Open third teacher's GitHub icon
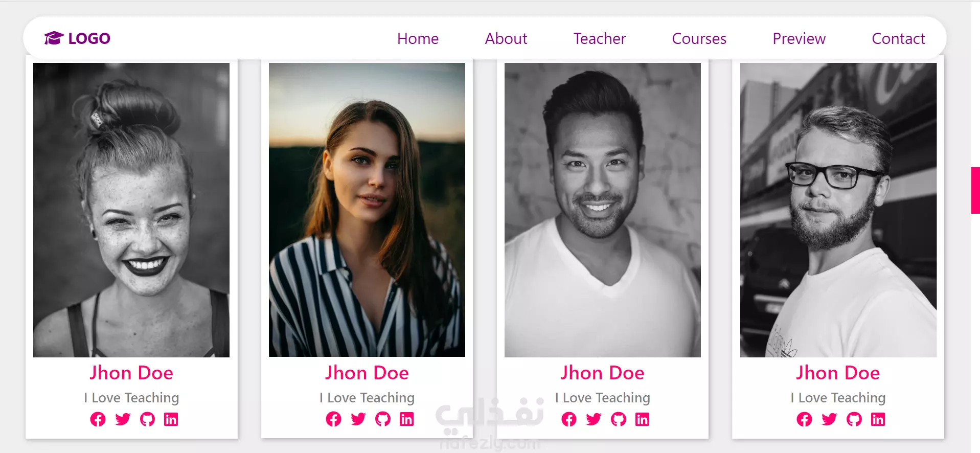This screenshot has height=453, width=980. click(x=619, y=419)
